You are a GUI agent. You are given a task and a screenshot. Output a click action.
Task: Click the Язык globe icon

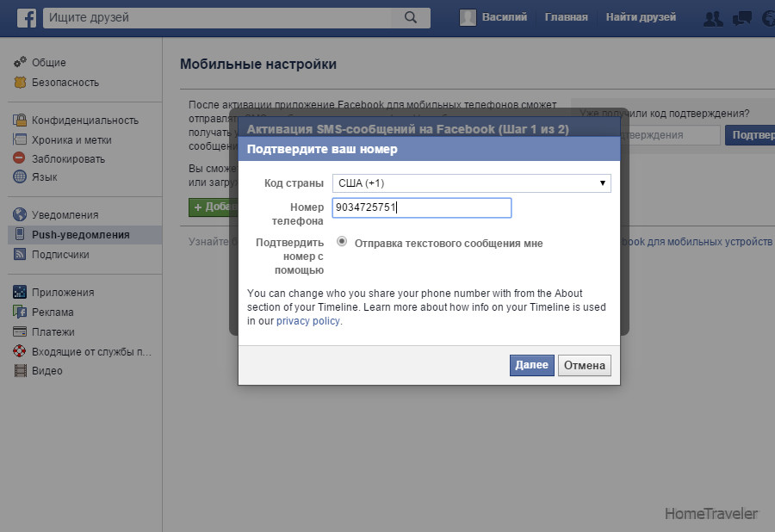pyautogui.click(x=20, y=176)
